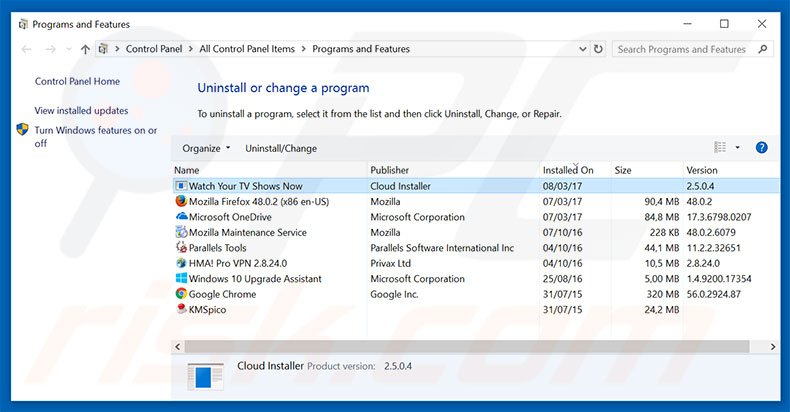
Task: Click the Windows features shield icon
Action: coord(23,129)
